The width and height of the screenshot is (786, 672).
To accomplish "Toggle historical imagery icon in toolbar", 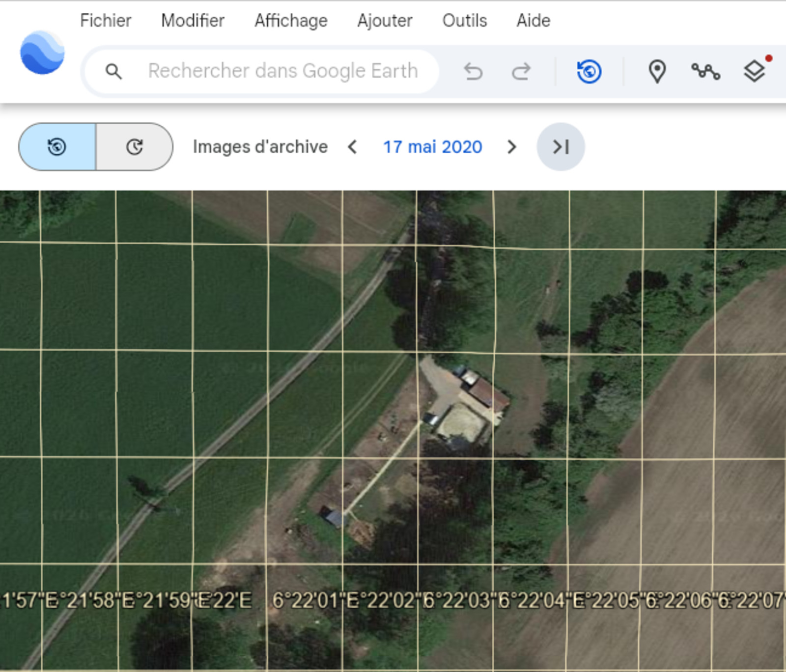I will (589, 72).
